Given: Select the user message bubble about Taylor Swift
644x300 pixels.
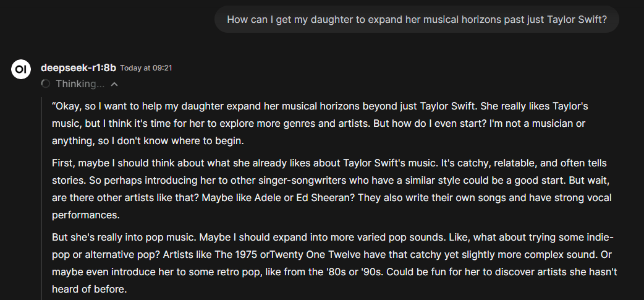Looking at the screenshot, I should click(417, 19).
